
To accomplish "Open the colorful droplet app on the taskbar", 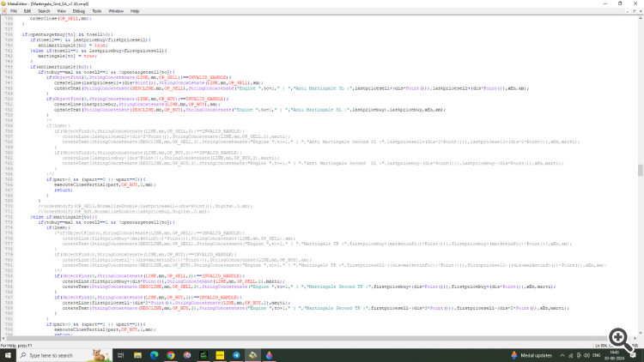I will (x=269, y=355).
